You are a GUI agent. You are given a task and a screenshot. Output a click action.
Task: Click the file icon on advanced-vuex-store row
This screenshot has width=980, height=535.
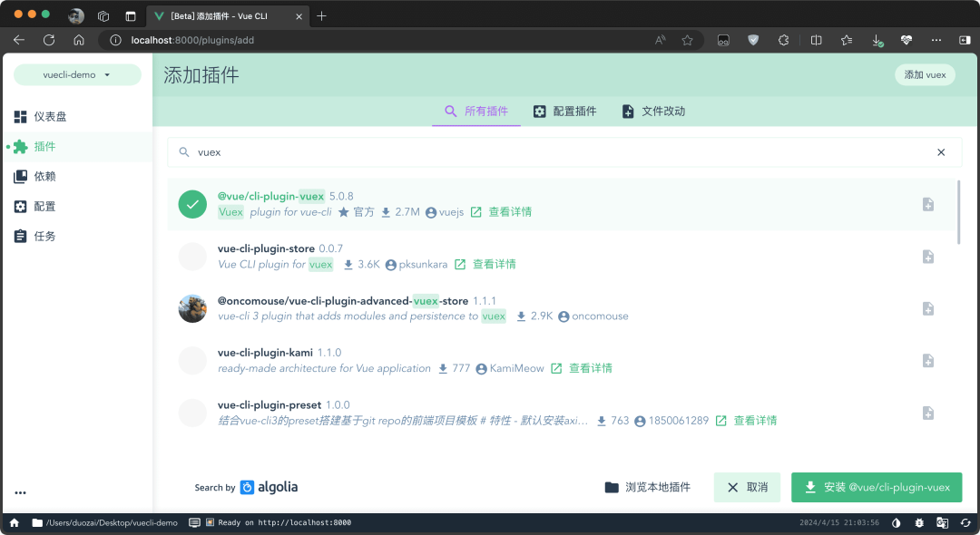click(928, 308)
